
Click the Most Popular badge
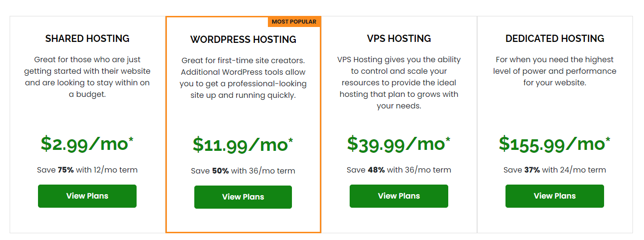(x=294, y=22)
